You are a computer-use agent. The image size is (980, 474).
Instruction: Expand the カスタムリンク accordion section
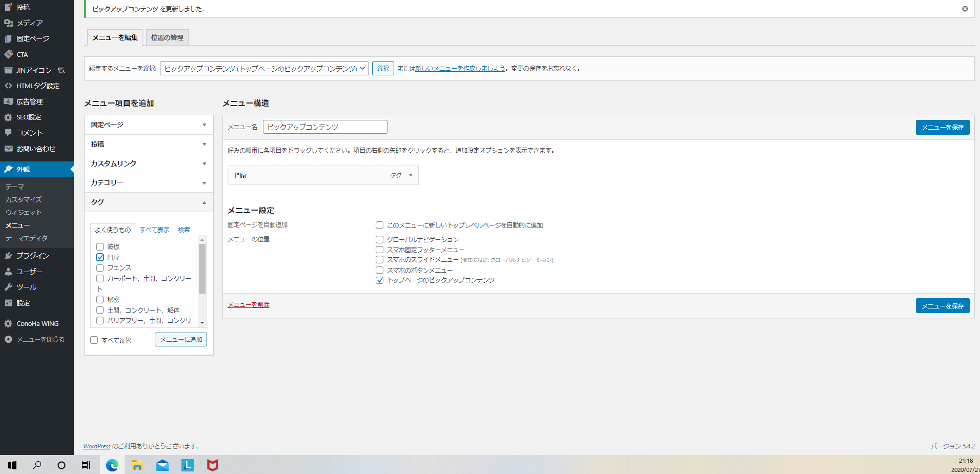[x=149, y=163]
